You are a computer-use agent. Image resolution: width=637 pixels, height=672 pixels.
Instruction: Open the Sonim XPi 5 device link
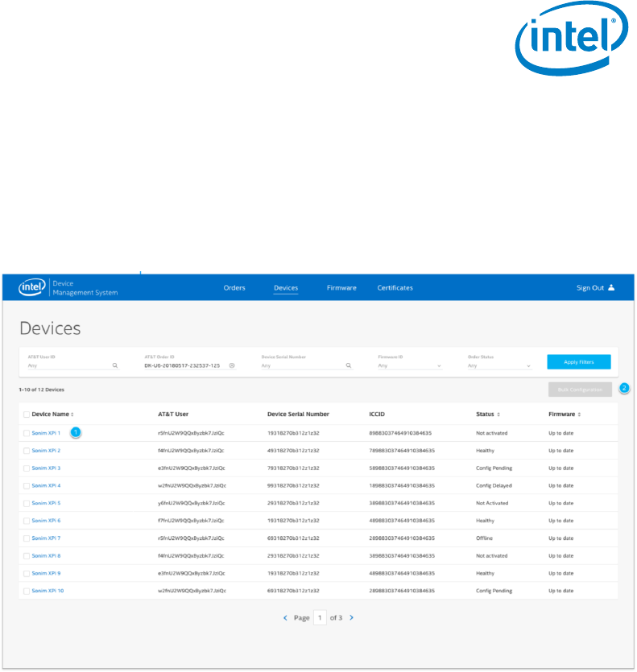(x=46, y=503)
